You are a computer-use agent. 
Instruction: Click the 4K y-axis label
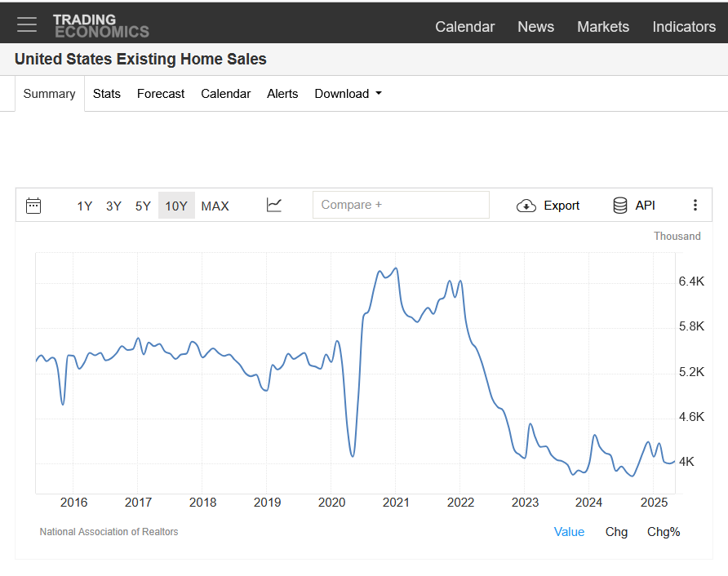[686, 462]
